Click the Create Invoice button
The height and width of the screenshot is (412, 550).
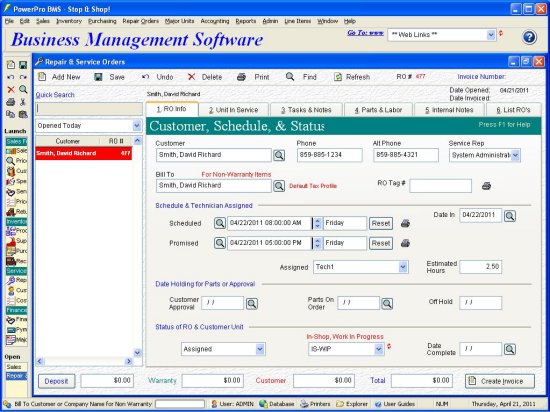coord(500,381)
